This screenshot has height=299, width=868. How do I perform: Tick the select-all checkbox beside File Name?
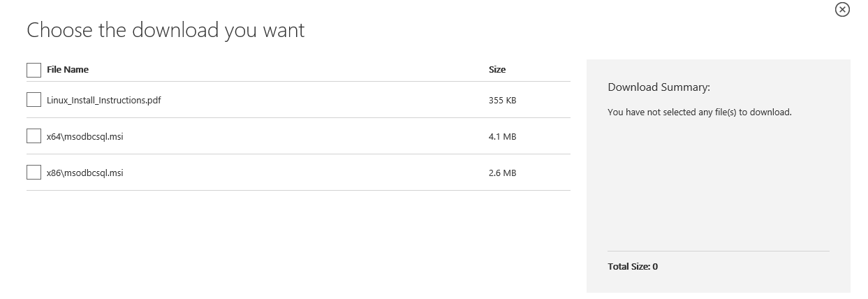34,70
